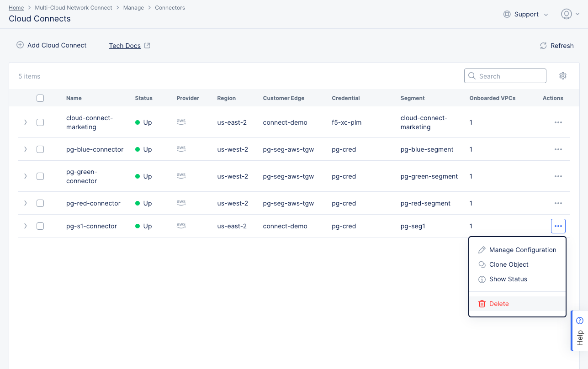The width and height of the screenshot is (588, 369).
Task: Check the pg-s1-connector row checkbox
Action: coord(40,226)
